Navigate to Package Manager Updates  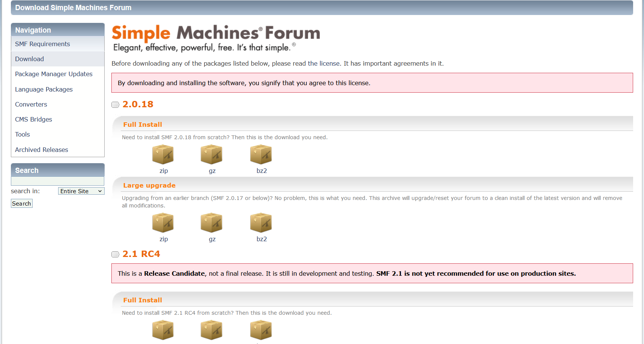tap(54, 74)
